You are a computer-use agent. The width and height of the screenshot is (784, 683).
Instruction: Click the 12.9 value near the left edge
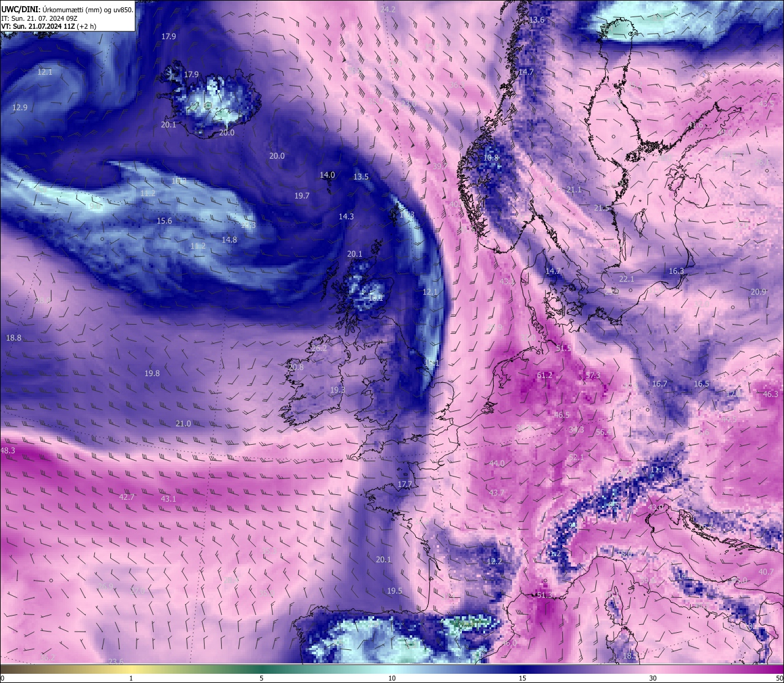(x=20, y=108)
